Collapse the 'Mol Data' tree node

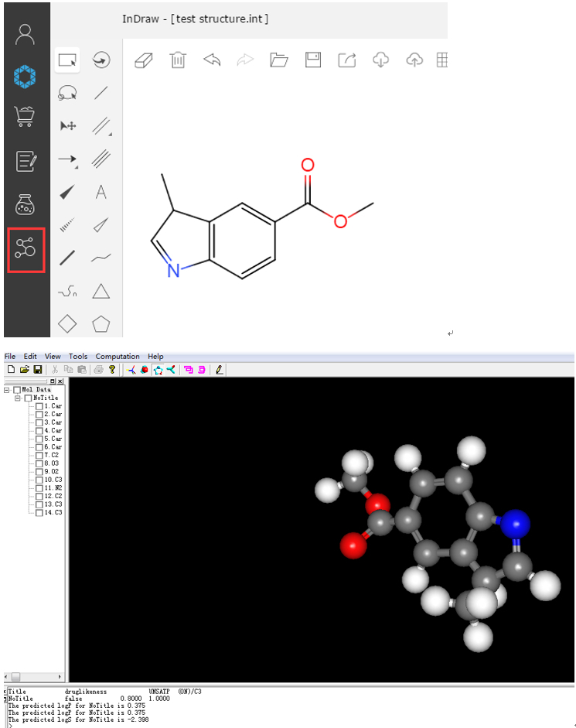pos(7,390)
